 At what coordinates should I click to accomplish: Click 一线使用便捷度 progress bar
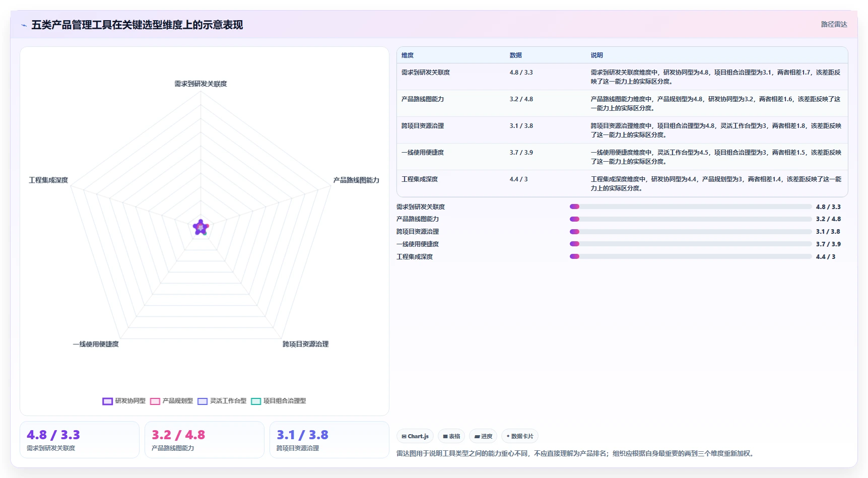coord(691,244)
